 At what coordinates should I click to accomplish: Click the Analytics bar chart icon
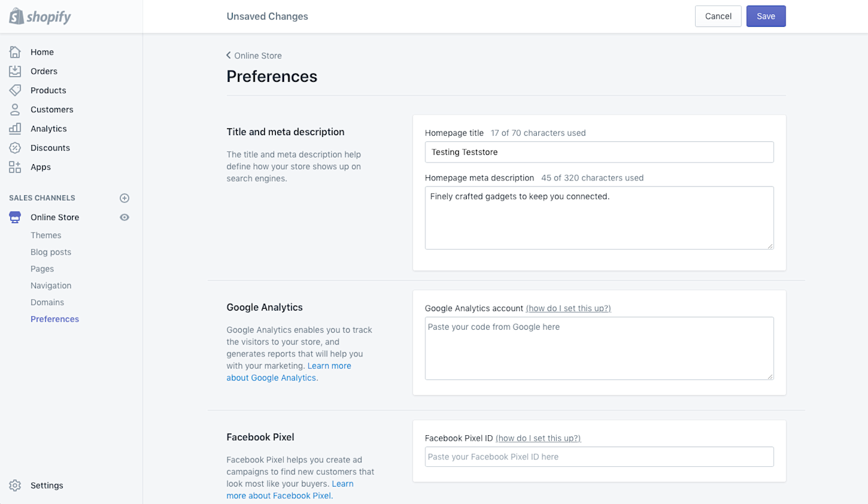[x=15, y=129]
